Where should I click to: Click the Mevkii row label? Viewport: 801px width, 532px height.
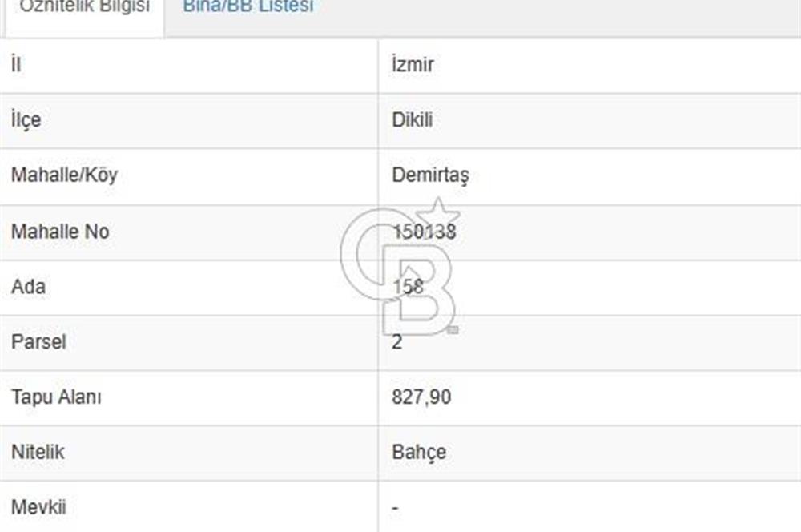[x=38, y=507]
